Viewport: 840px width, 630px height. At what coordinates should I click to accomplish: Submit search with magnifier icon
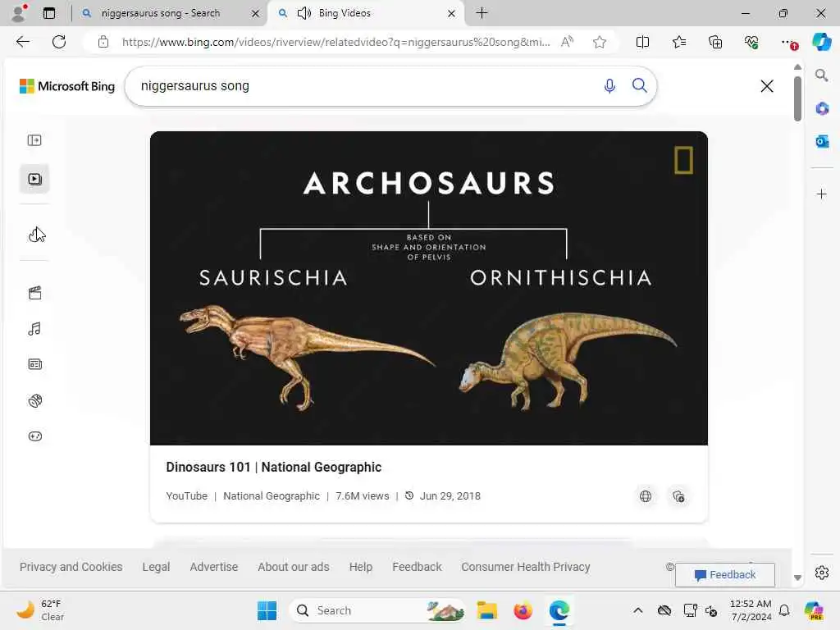pyautogui.click(x=639, y=85)
